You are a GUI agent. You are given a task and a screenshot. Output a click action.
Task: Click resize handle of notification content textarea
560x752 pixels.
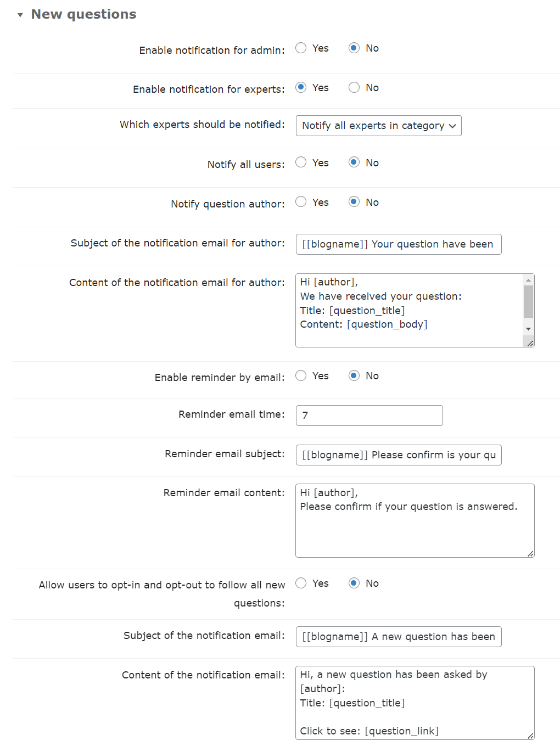pos(530,736)
